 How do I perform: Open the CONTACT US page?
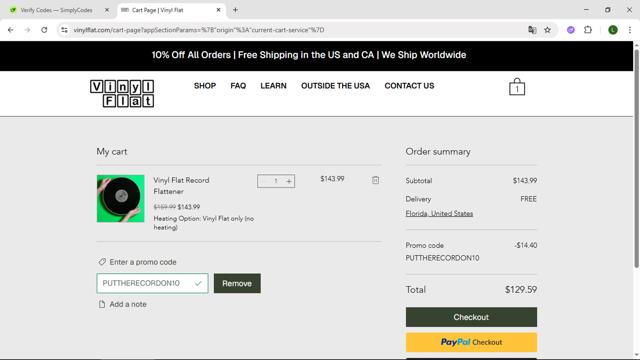pos(409,86)
